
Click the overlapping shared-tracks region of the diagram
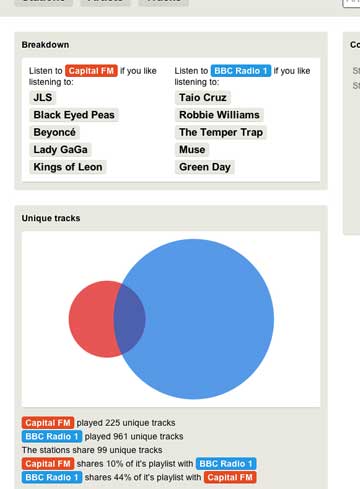click(129, 319)
